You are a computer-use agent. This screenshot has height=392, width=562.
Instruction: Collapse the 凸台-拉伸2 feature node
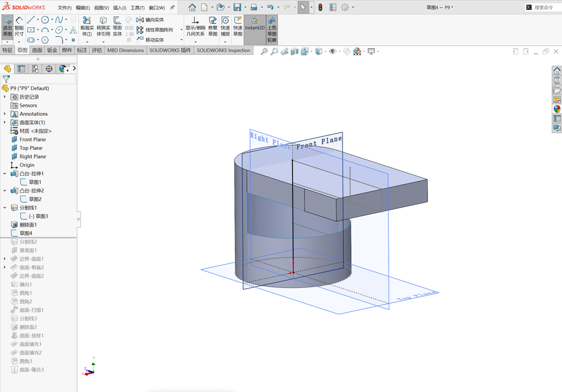4,191
